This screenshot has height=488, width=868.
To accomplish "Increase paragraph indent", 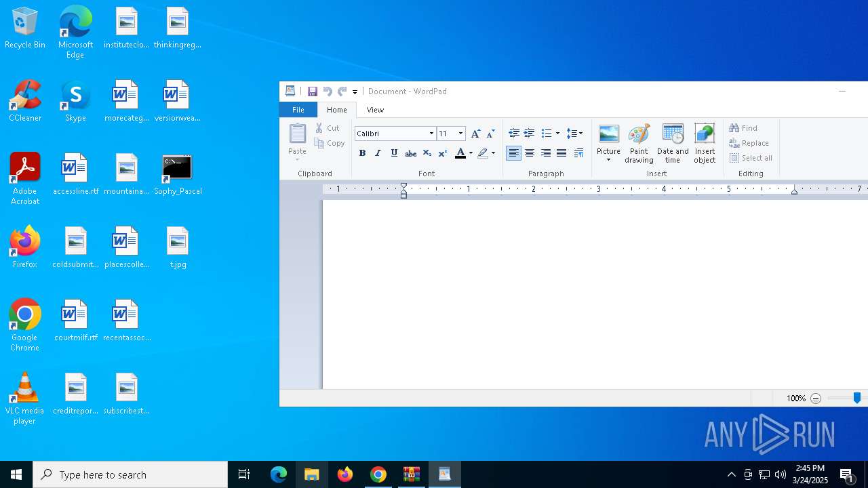I will 530,134.
